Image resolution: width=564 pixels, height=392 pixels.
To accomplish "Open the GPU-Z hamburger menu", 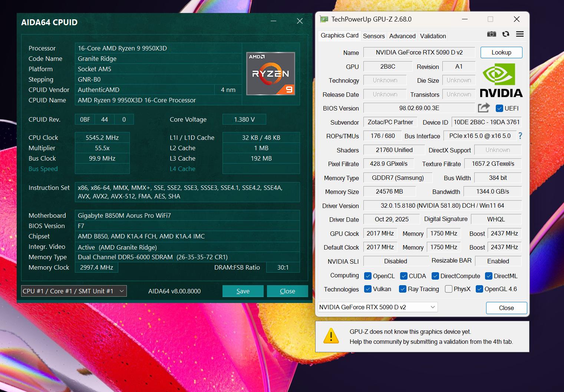I will point(520,34).
